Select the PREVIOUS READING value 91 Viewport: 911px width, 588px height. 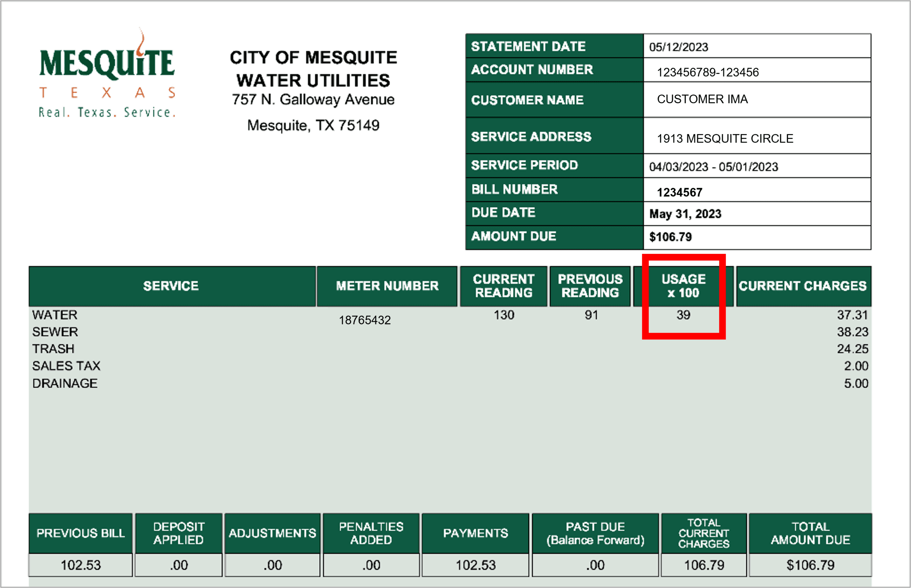591,314
